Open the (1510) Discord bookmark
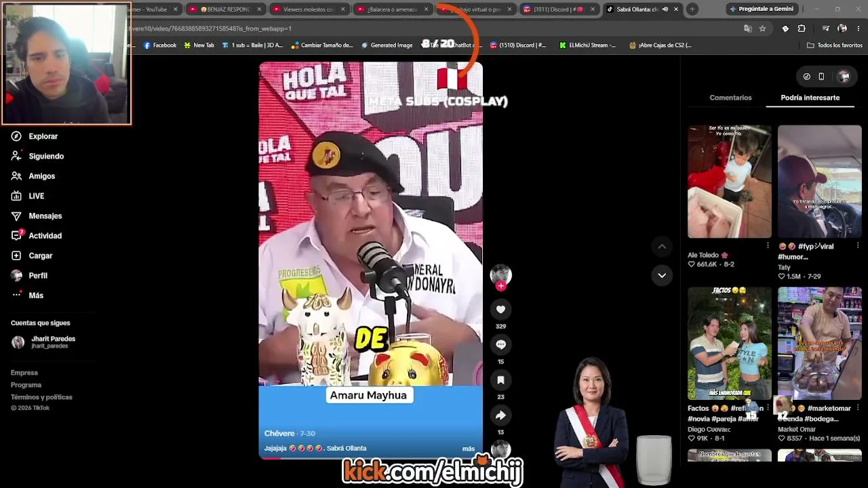The width and height of the screenshot is (868, 488). pos(518,45)
